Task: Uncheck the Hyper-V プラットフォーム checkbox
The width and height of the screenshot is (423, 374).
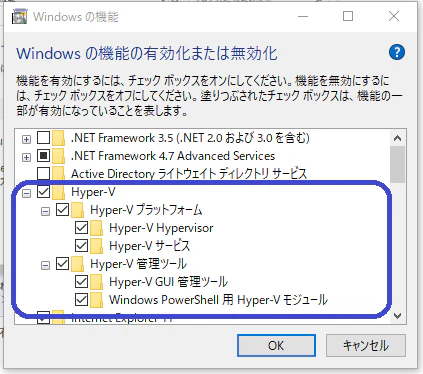Action: (x=62, y=210)
